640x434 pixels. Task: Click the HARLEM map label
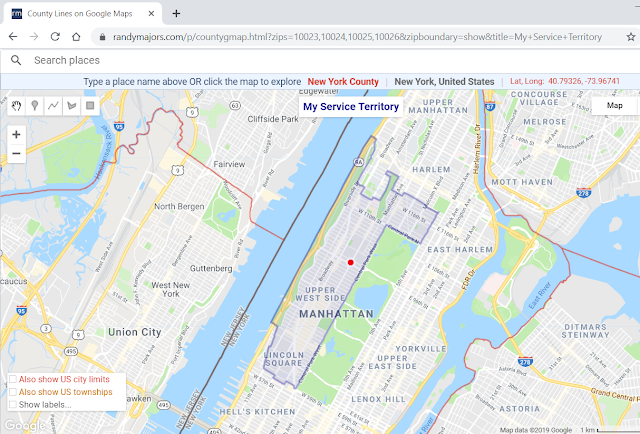(431, 169)
